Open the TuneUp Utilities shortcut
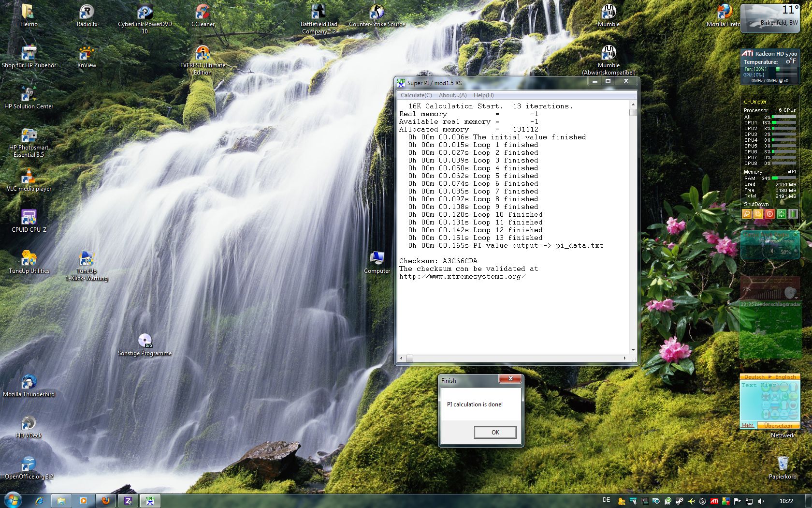 (29, 259)
